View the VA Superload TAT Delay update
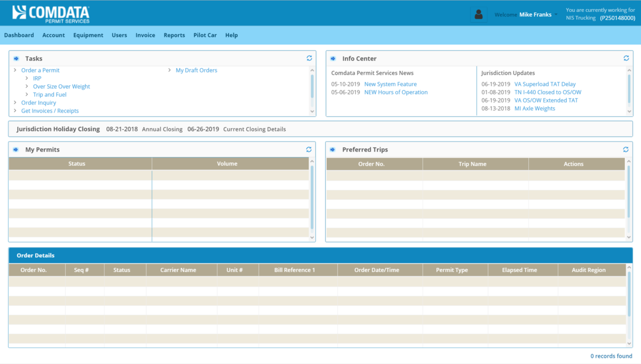 545,84
